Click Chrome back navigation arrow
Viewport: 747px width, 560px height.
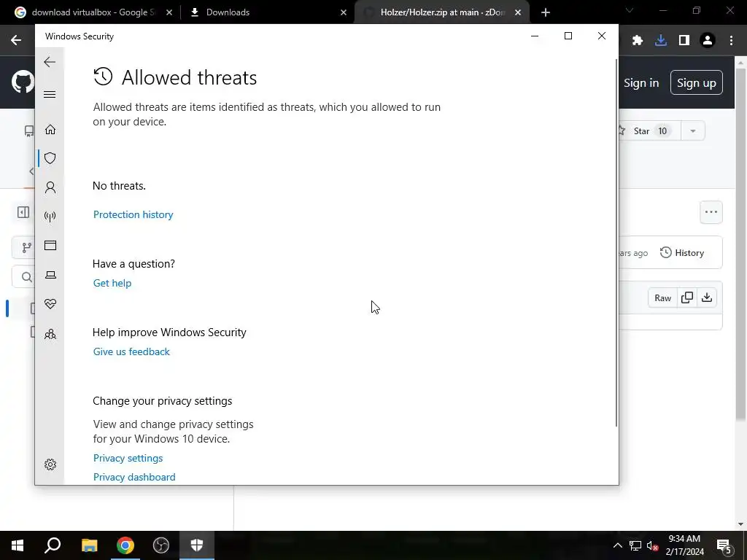pyautogui.click(x=16, y=40)
